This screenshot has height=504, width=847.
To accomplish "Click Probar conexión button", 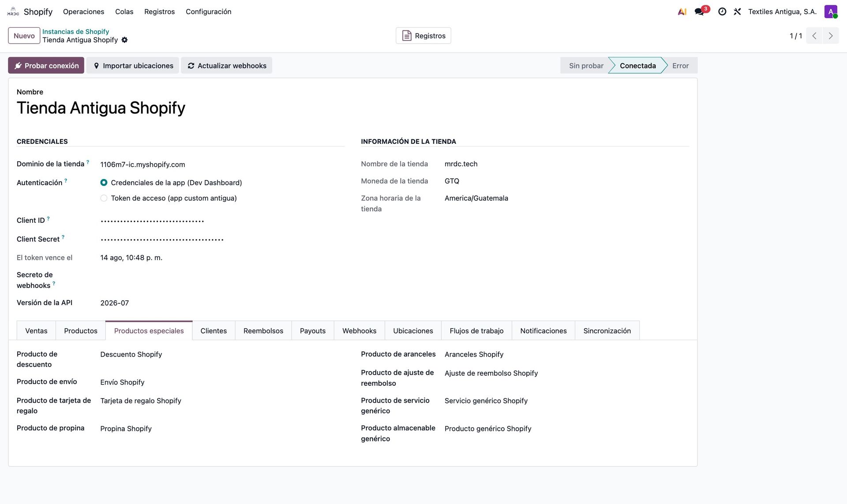I will (x=46, y=66).
